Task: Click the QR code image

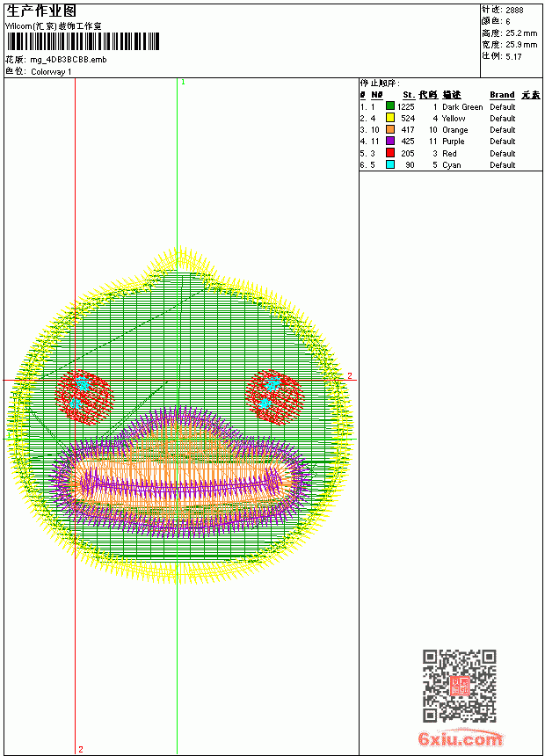Action: pyautogui.click(x=460, y=686)
